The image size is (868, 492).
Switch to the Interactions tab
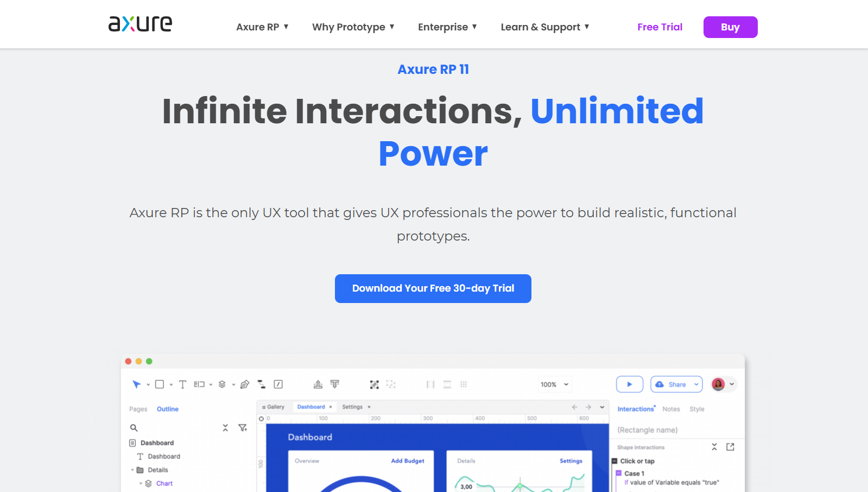[636, 409]
